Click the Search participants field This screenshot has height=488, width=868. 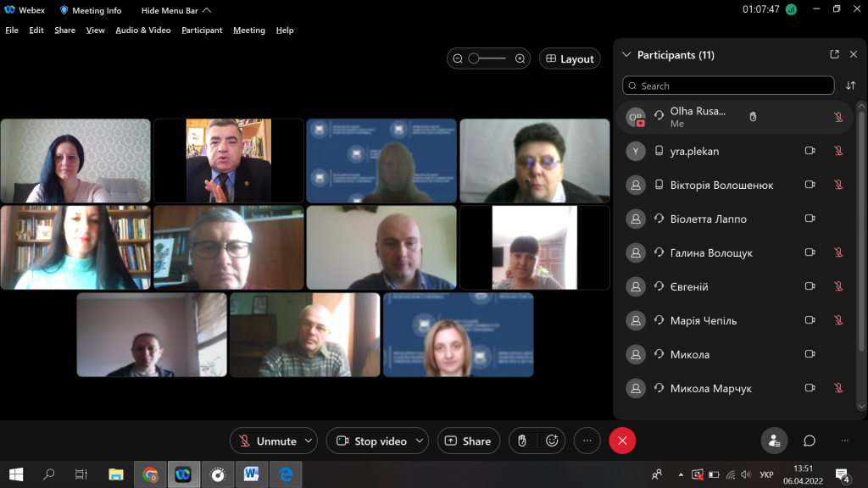tap(728, 86)
